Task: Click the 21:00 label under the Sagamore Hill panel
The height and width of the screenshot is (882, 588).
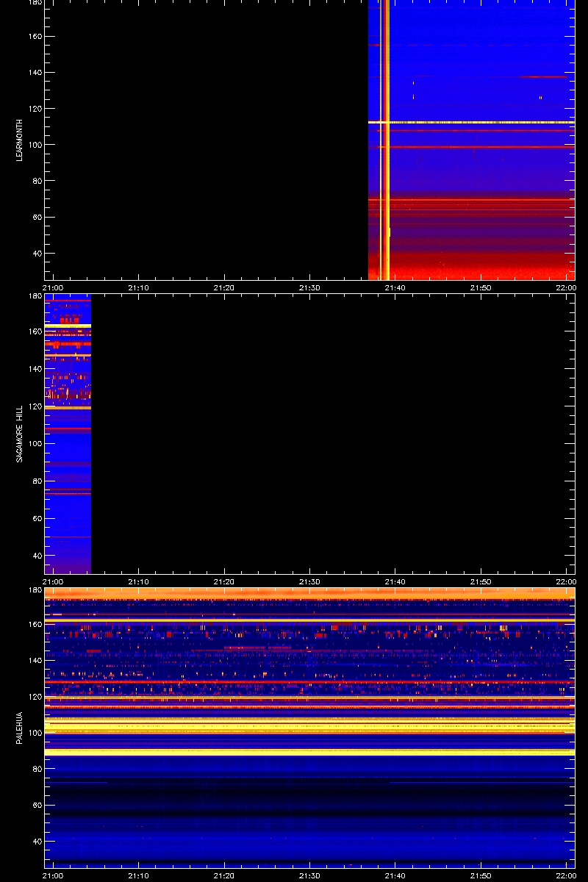Action: (x=53, y=581)
